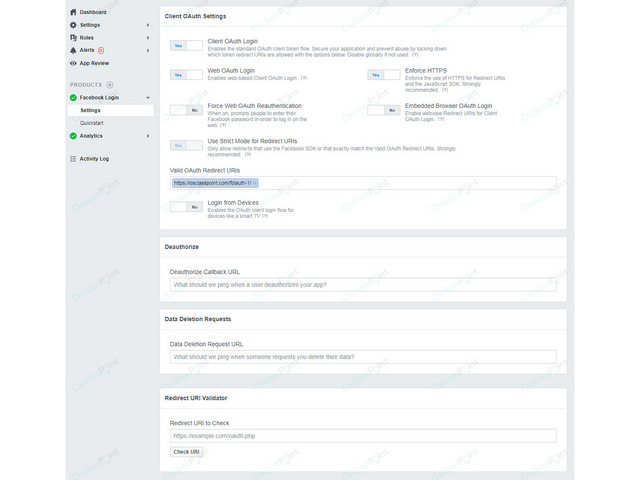The image size is (640, 480).
Task: Click the Roles icon in sidebar
Action: click(x=73, y=38)
